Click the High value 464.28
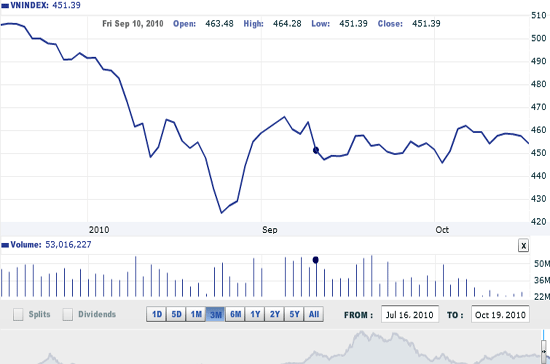 tap(287, 23)
